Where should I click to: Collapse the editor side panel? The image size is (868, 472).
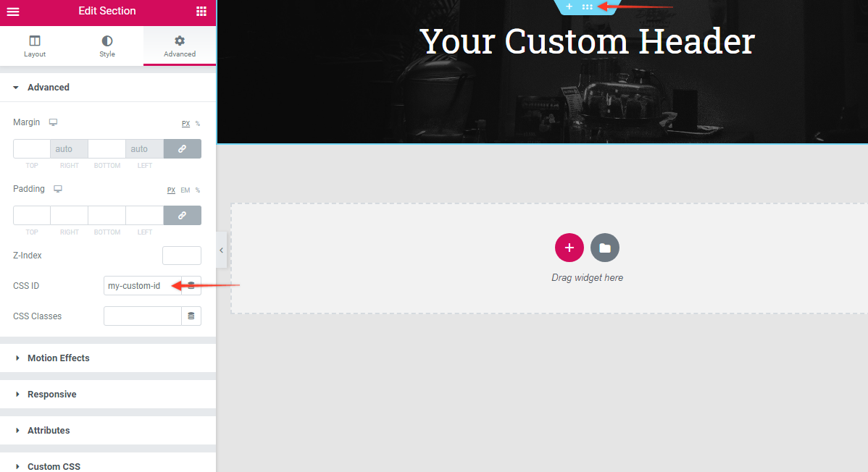click(222, 250)
